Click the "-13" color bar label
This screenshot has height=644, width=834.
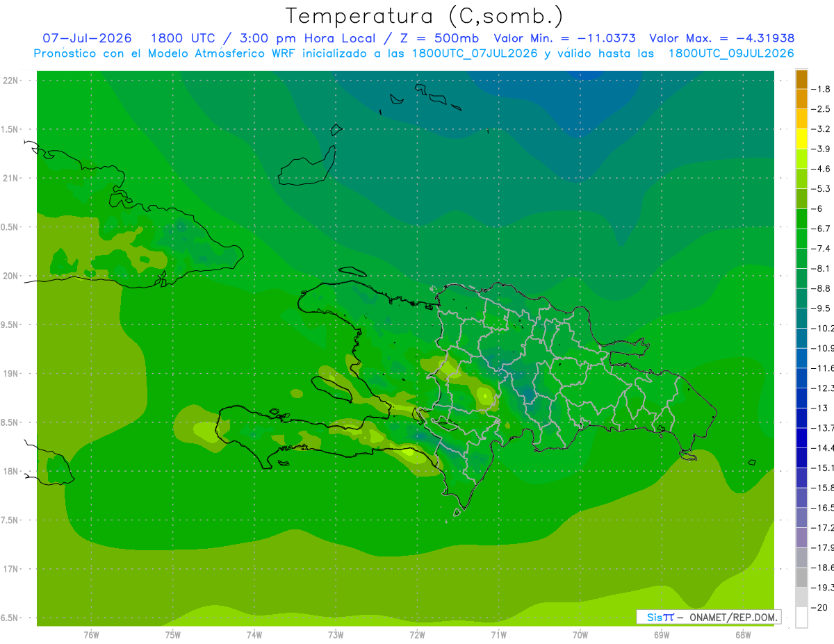[819, 408]
